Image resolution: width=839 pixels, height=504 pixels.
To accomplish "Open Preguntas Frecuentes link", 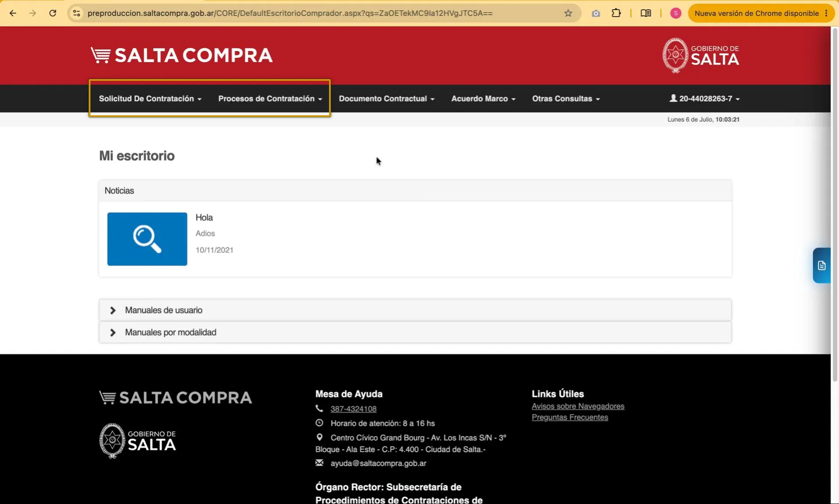I will pos(570,417).
